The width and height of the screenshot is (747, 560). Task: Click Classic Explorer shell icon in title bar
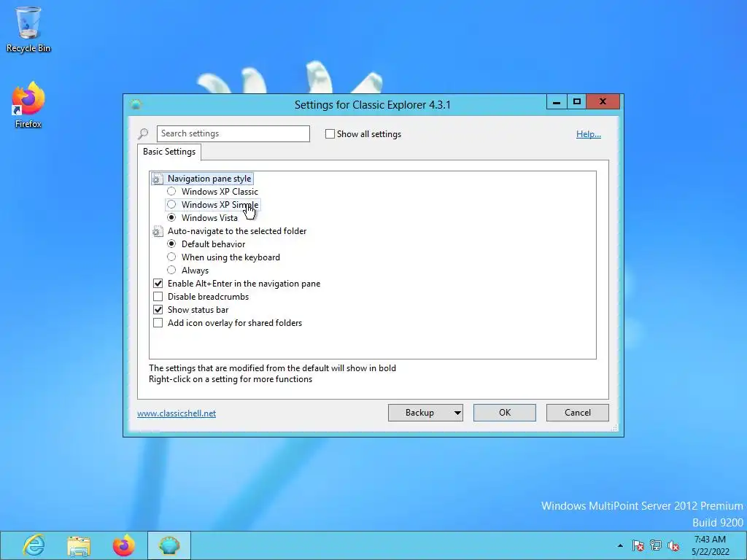pyautogui.click(x=136, y=104)
